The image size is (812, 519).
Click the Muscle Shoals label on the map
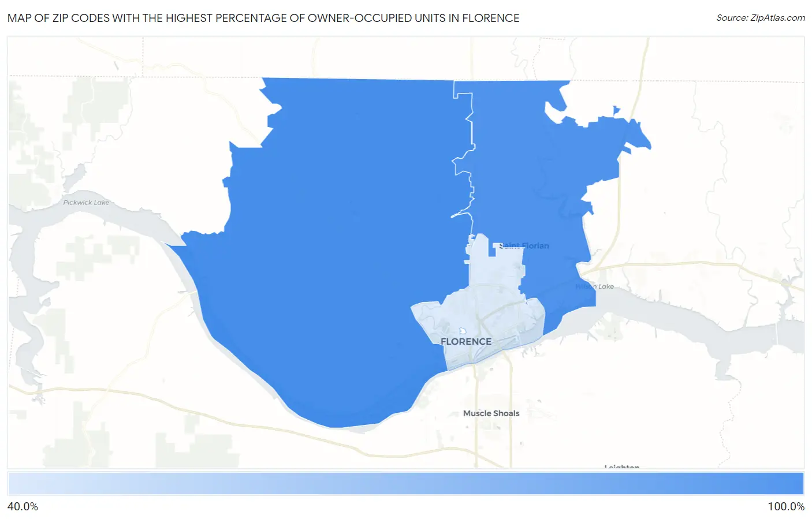[491, 413]
